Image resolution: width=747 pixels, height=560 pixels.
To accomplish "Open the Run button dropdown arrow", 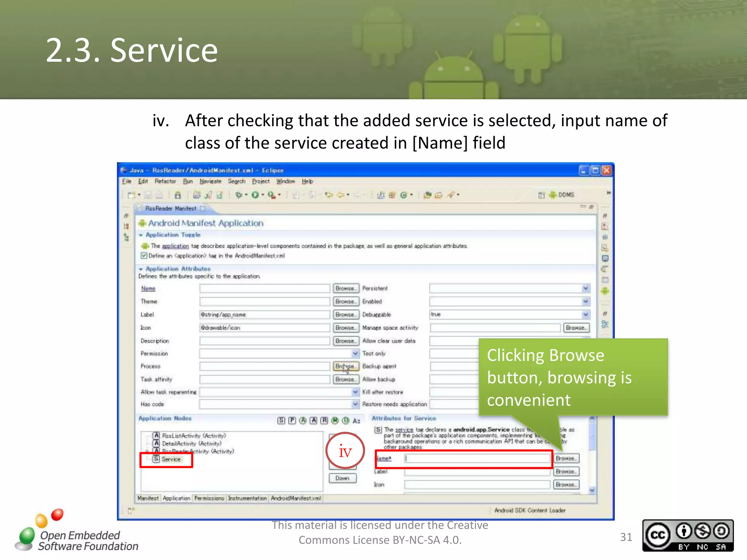I will tap(263, 195).
